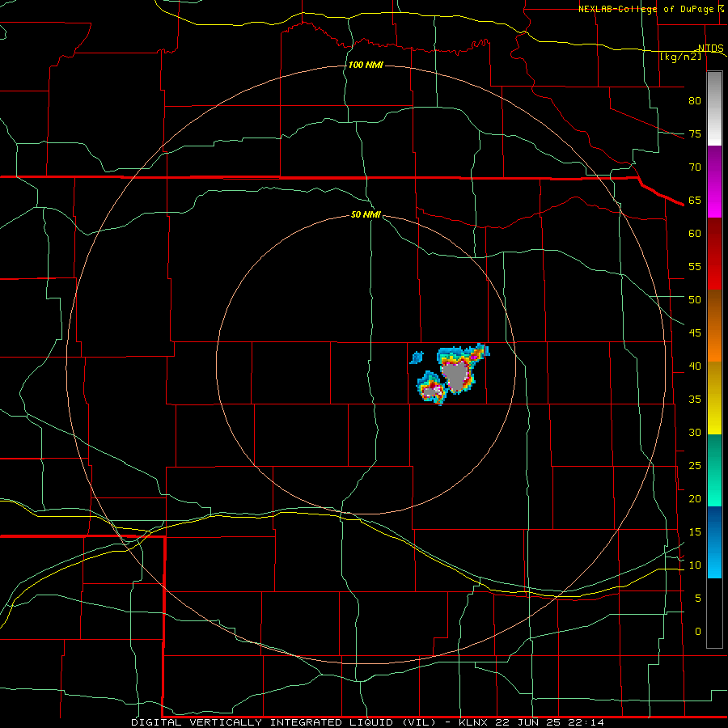Click the 0 value on the VIL scale

(x=698, y=632)
